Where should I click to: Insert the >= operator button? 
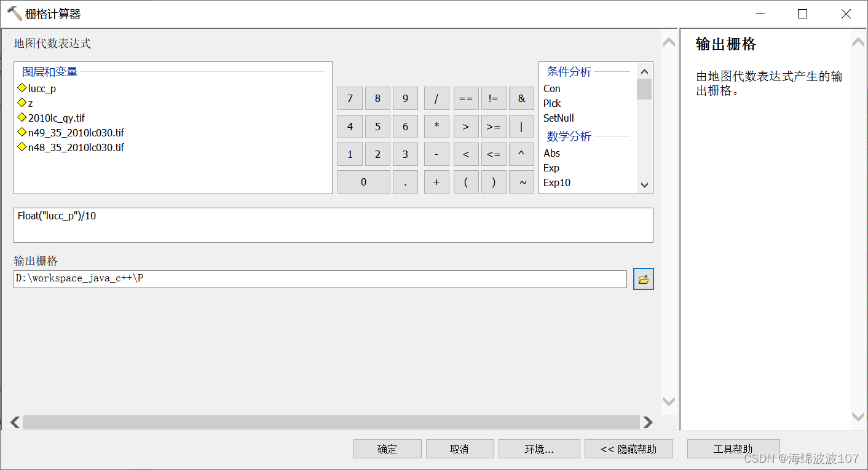(494, 127)
